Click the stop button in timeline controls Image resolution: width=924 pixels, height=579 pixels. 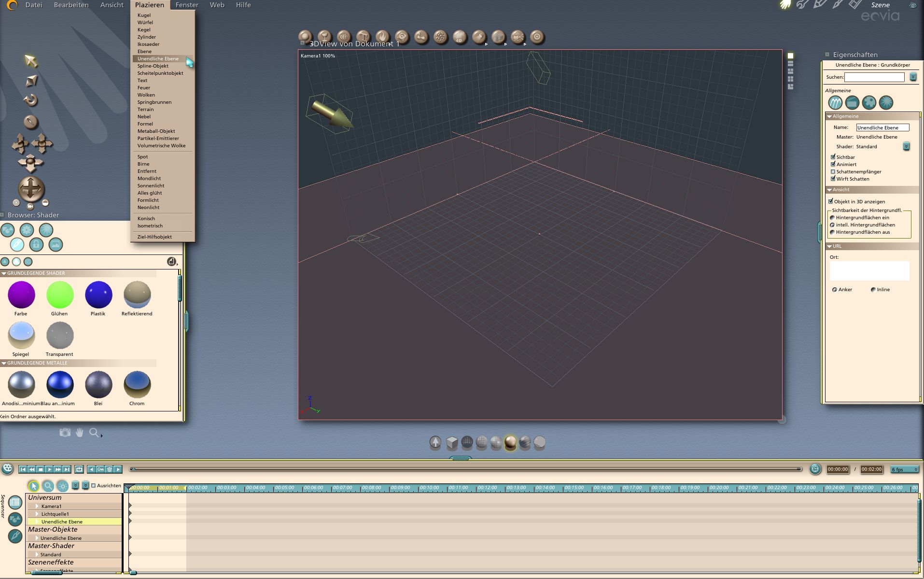41,469
